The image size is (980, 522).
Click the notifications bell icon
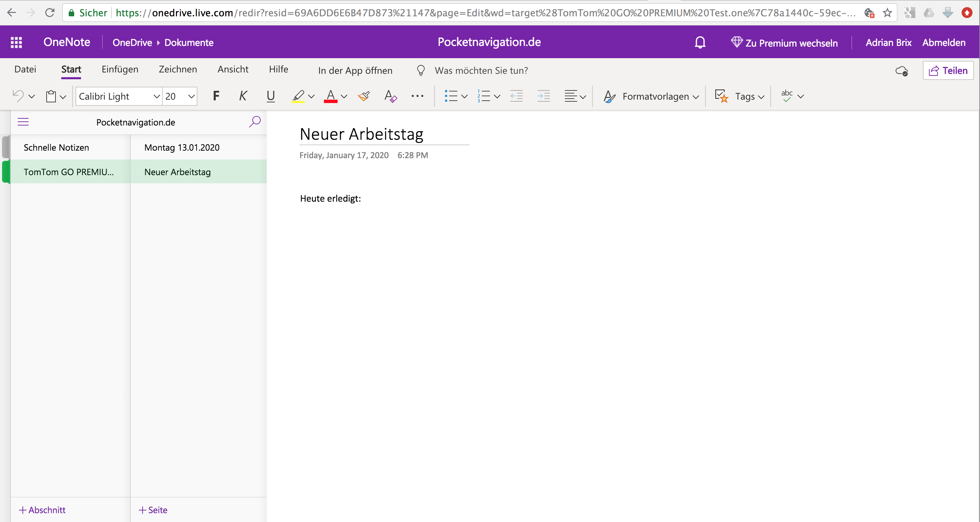(700, 42)
